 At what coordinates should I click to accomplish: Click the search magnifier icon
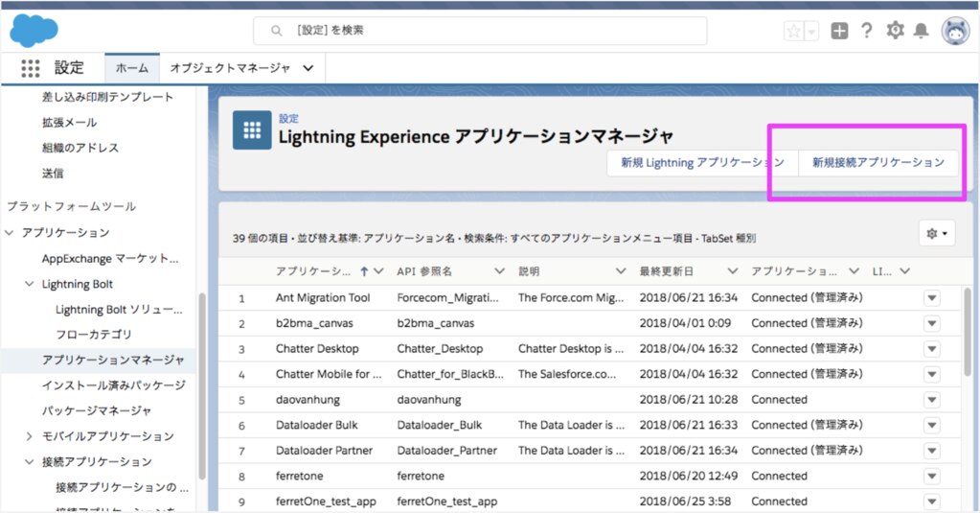click(276, 30)
